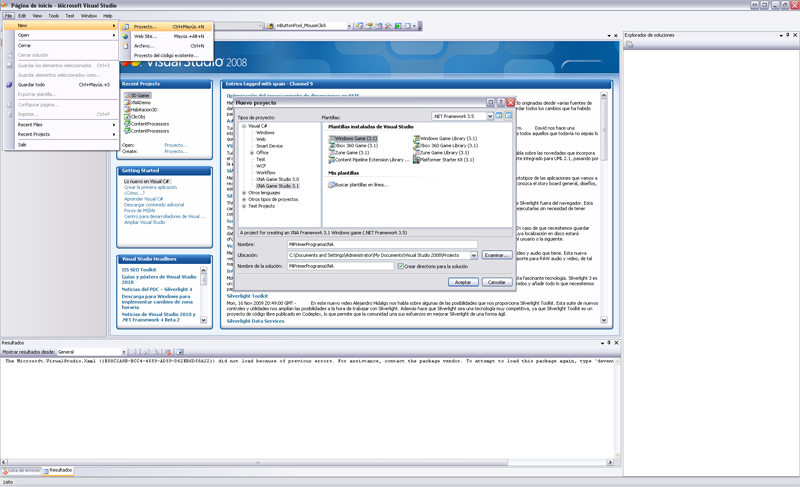Open the Tools menu

54,16
